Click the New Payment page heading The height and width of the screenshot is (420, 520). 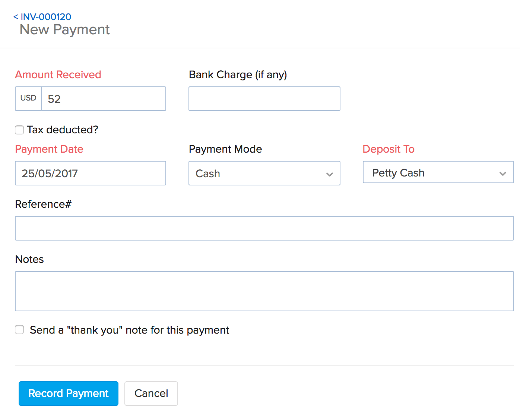pyautogui.click(x=64, y=29)
